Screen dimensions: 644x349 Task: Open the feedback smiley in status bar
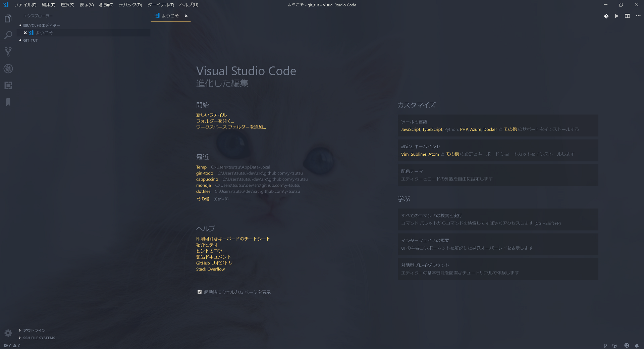pyautogui.click(x=627, y=345)
